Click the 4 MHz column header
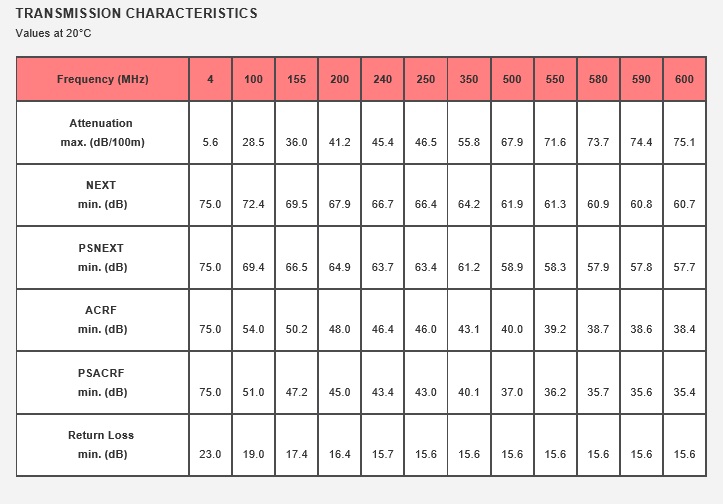Image resolution: width=723 pixels, height=504 pixels. coord(210,79)
